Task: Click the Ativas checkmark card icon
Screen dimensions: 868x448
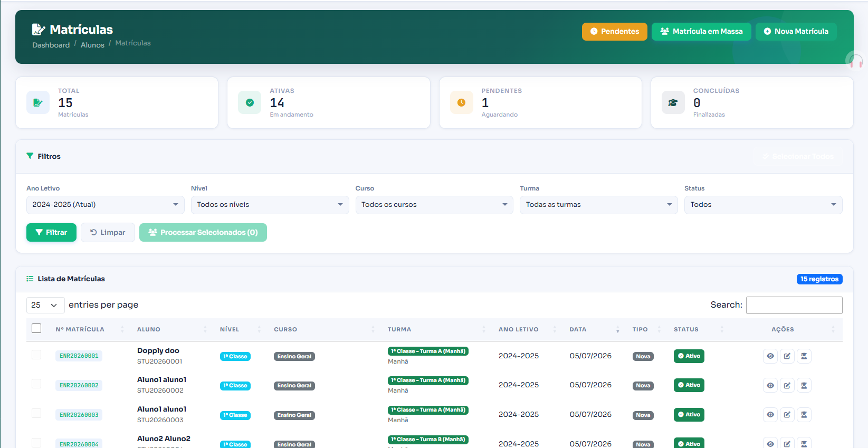Action: 250,102
